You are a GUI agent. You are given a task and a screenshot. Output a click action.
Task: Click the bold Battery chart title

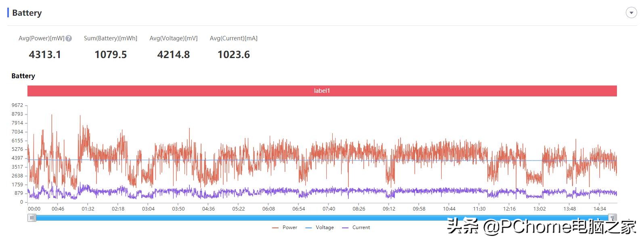(x=23, y=76)
